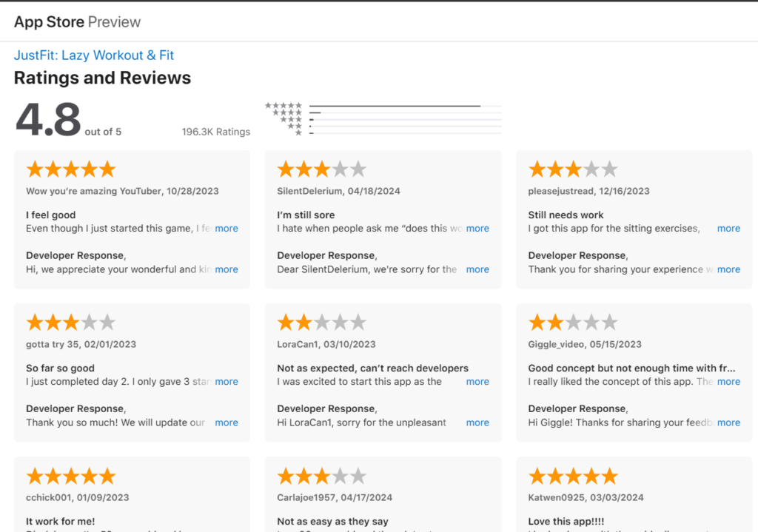The image size is (758, 532).
Task: Click reviewer line 'LoraCan1, 03/10/2023'
Action: pyautogui.click(x=326, y=344)
